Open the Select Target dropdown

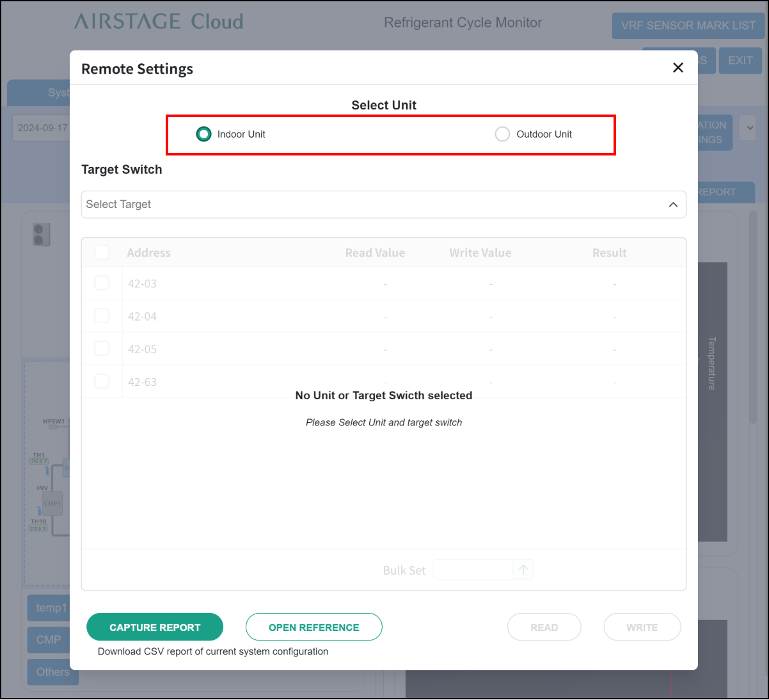click(377, 205)
